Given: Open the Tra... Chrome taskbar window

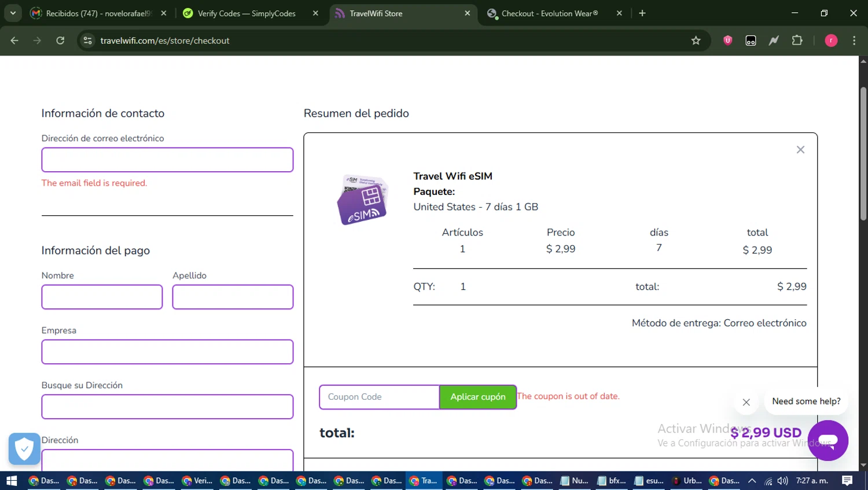Looking at the screenshot, I should coord(424,481).
